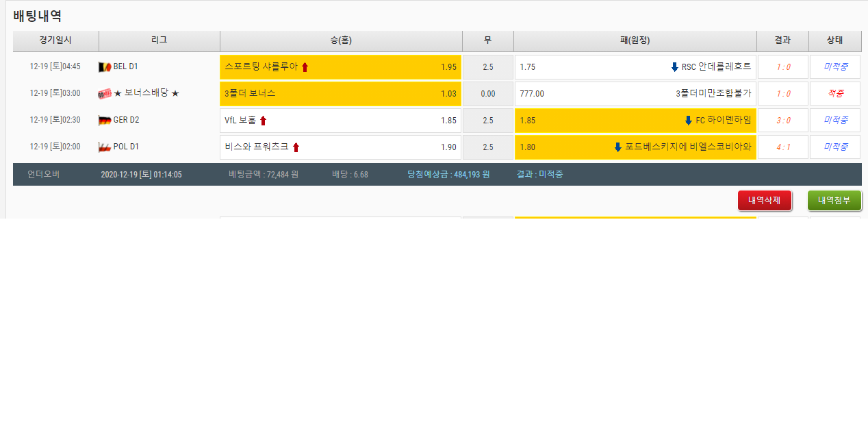Click the red up arrow beside VfL 보훔
This screenshot has height=444, width=868.
pyautogui.click(x=263, y=121)
